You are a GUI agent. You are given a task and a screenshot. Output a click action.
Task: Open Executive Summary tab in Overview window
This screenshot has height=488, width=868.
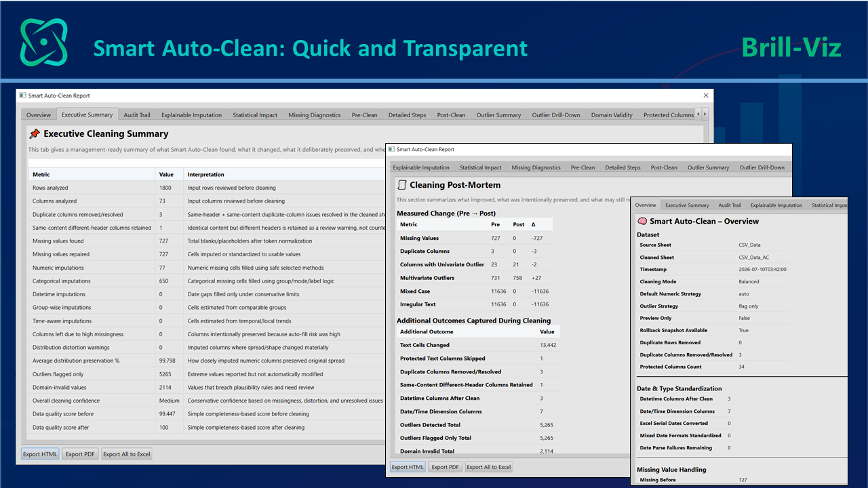687,205
